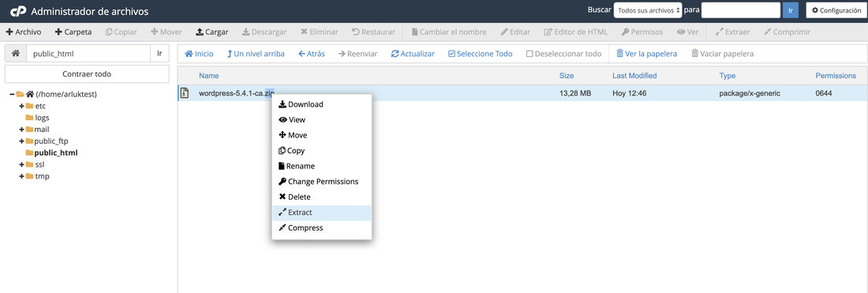Click the zip file icon of wordpress-5.4.1-ca.zip
This screenshot has height=293, width=868.
coord(185,93)
